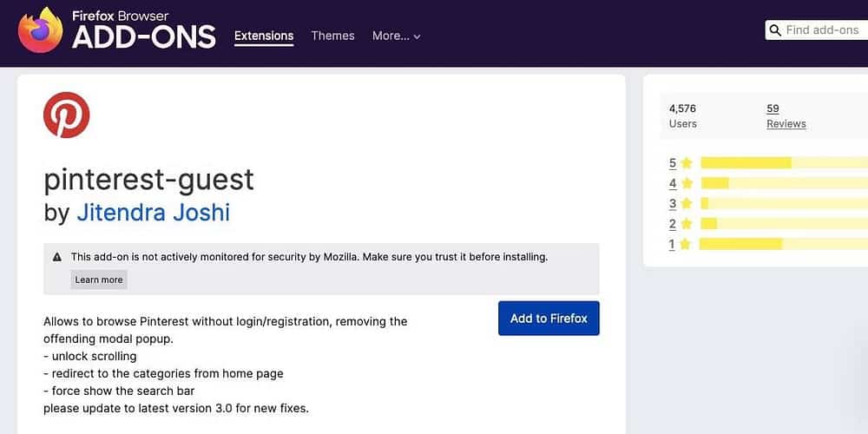This screenshot has height=434, width=868.
Task: Click the star icon beside rating 4
Action: point(687,183)
